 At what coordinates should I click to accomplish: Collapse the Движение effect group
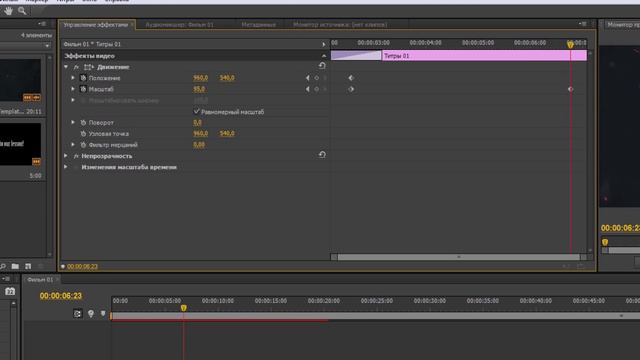coord(66,67)
